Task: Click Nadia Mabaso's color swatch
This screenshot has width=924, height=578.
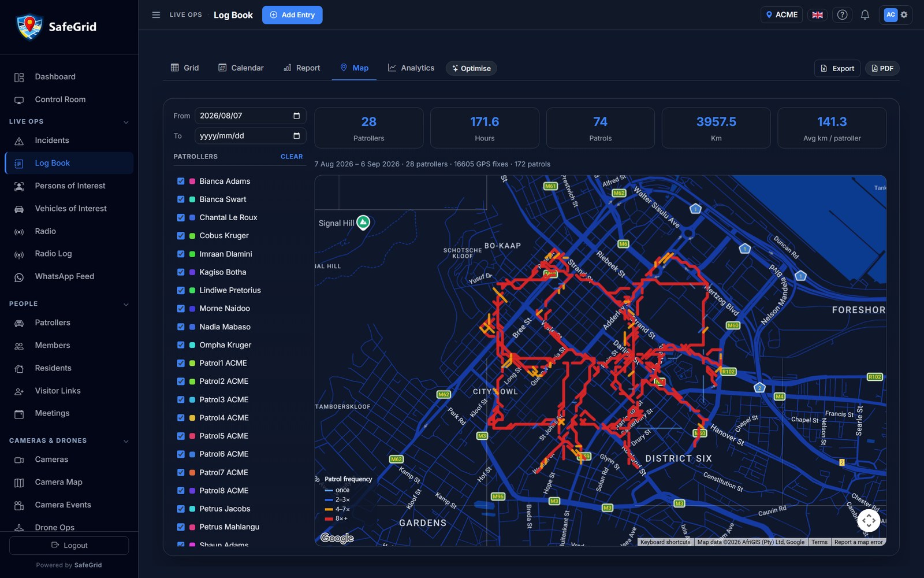Action: (192, 327)
